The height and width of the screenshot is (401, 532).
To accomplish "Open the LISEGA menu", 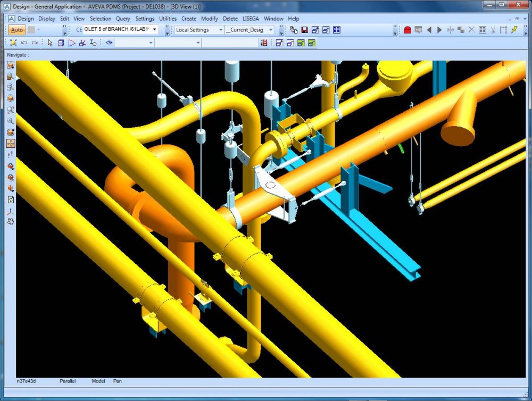I will click(x=251, y=19).
